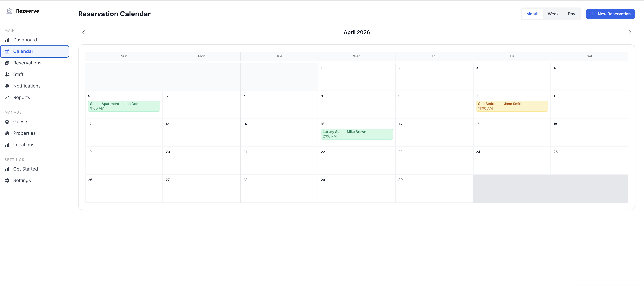Select the Dashboard bar-chart icon
The height and width of the screenshot is (286, 644).
tap(7, 39)
